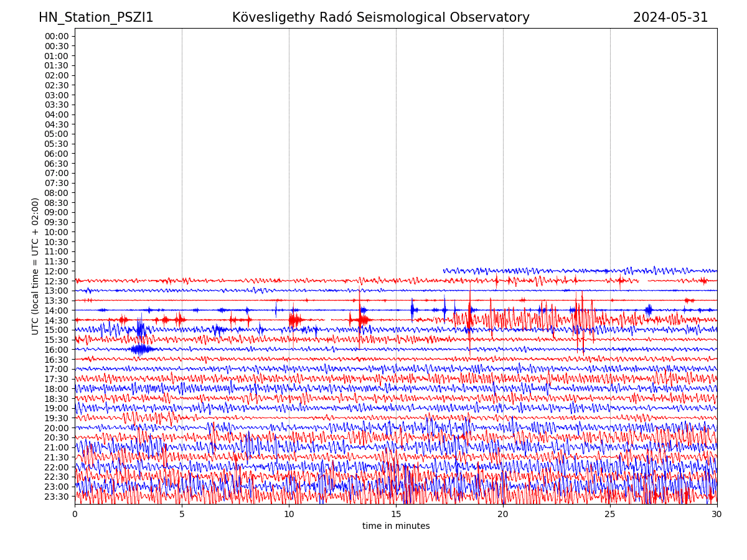This screenshot has width=747, height=560.
Task: Click the 06:00 row time label
Action: click(57, 154)
